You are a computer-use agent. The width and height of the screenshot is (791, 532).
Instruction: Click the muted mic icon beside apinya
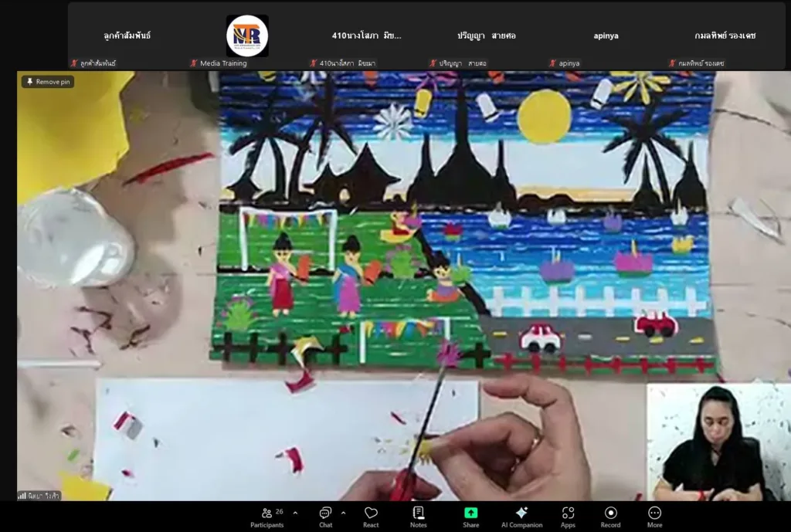tap(552, 63)
